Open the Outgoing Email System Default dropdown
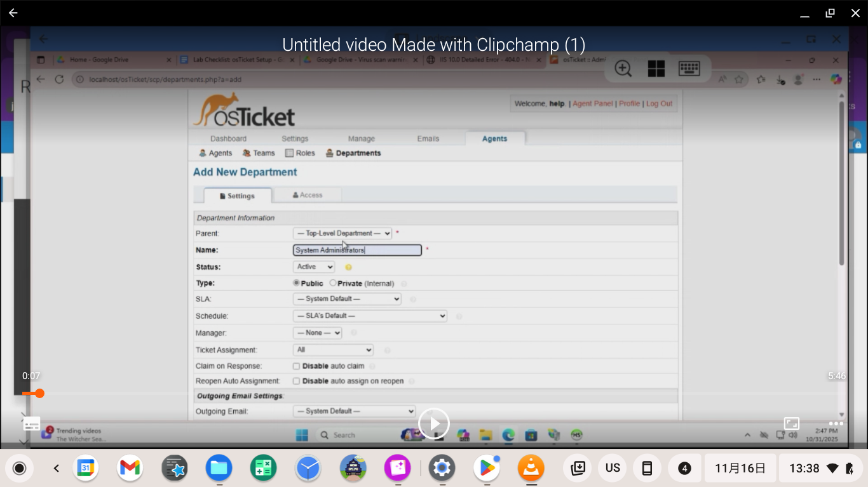Image resolution: width=868 pixels, height=487 pixels. [354, 411]
